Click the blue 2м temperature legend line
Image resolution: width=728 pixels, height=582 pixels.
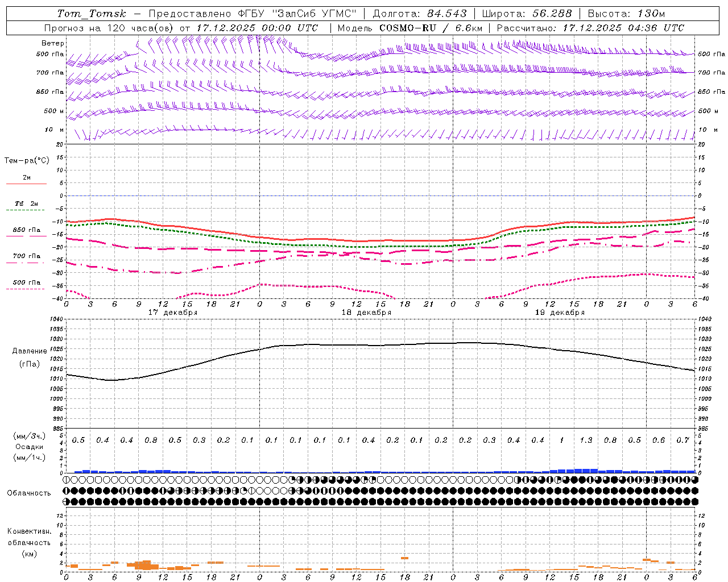pos(26,184)
